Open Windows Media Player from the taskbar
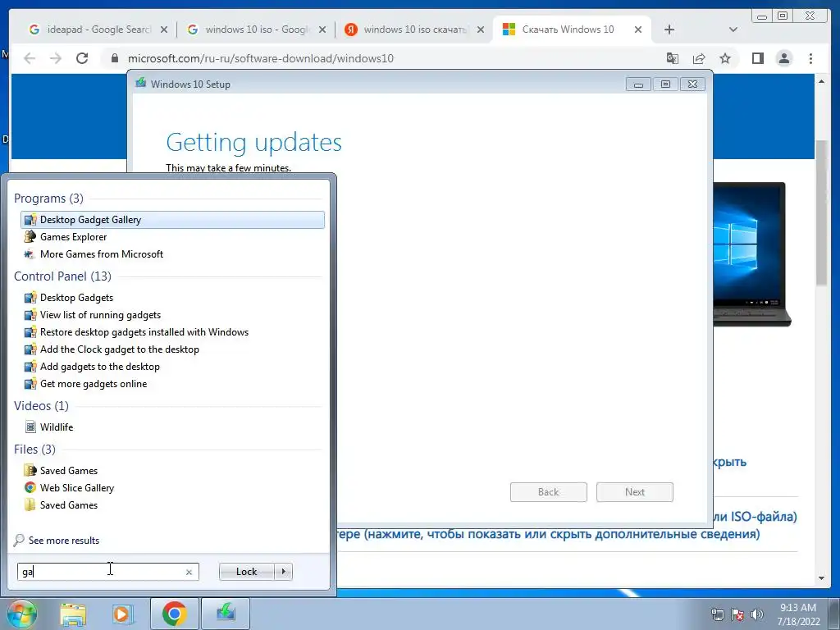Viewport: 840px width, 630px height. click(122, 614)
